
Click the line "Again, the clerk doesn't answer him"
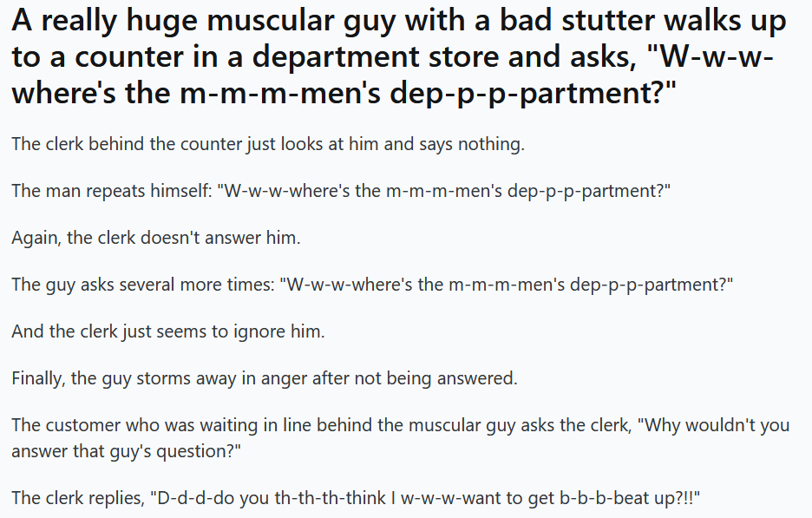156,238
